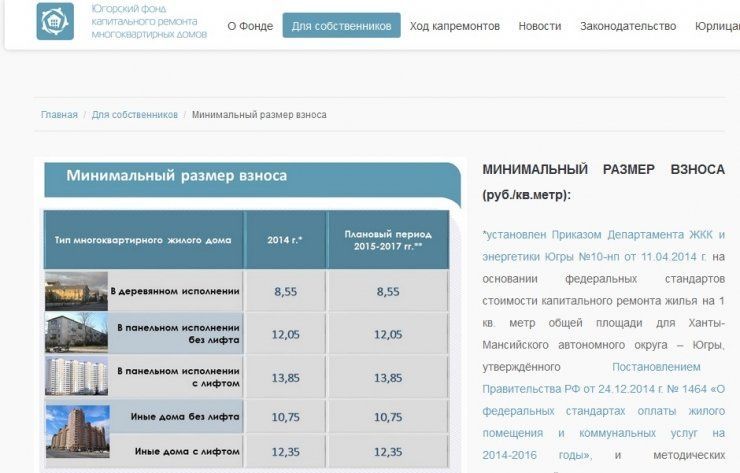Select the Для собственников menu tab

coord(342,25)
